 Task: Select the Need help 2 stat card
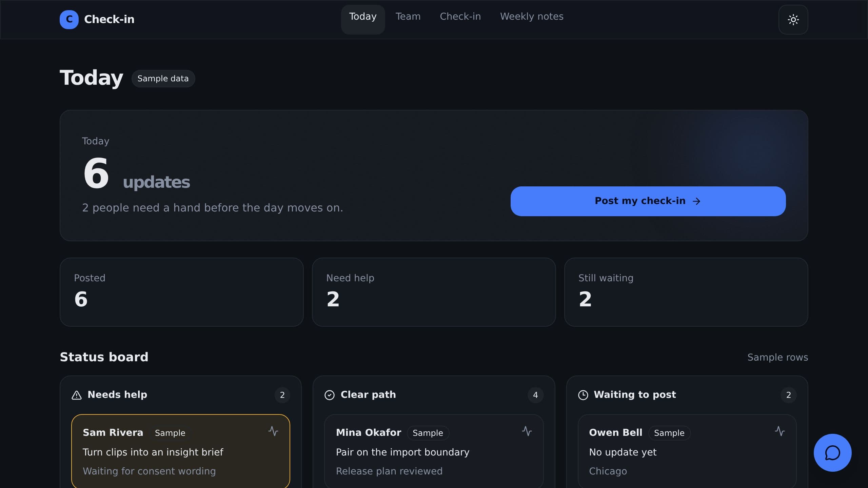point(434,292)
